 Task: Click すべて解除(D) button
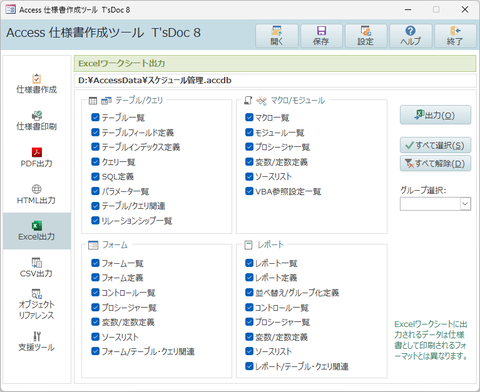click(435, 164)
